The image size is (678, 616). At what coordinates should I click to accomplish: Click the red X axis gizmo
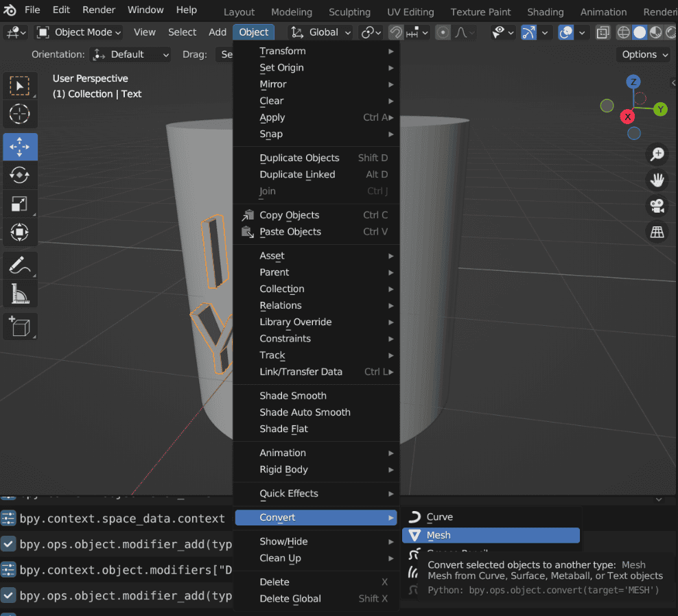pyautogui.click(x=627, y=117)
